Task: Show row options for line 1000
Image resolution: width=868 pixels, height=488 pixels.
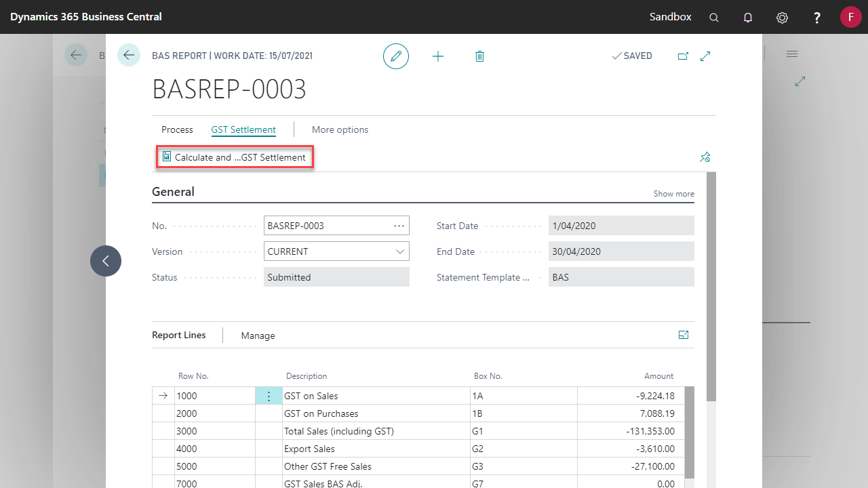Action: pos(269,396)
